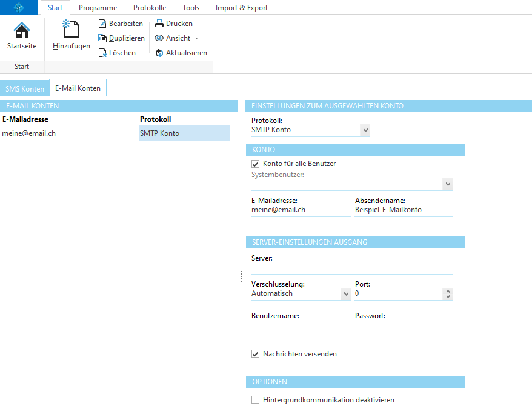Uncheck Konto für alle Benutzer
532x420 pixels.
255,164
